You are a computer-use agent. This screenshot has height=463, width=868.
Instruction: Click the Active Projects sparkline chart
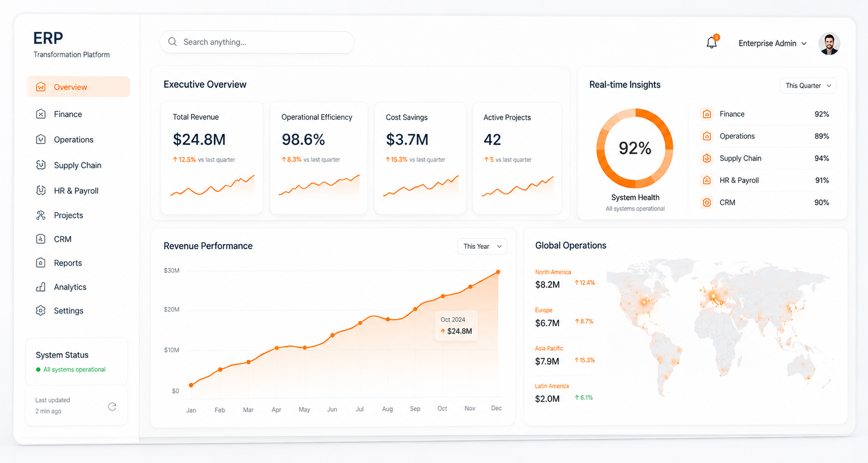tap(518, 187)
